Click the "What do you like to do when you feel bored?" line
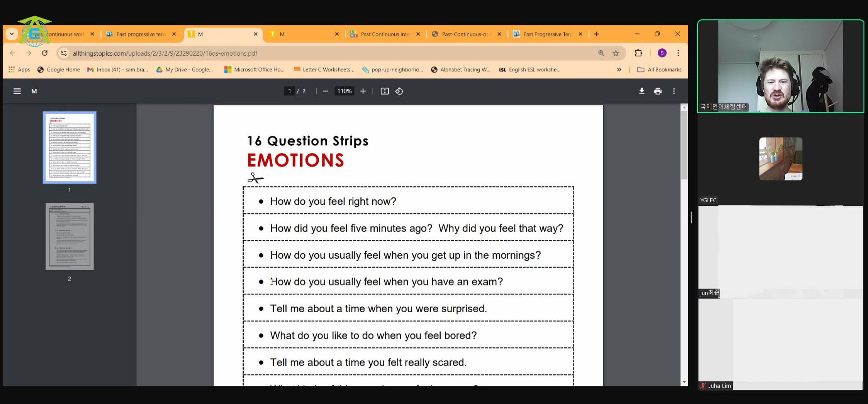This screenshot has height=404, width=868. click(x=373, y=335)
